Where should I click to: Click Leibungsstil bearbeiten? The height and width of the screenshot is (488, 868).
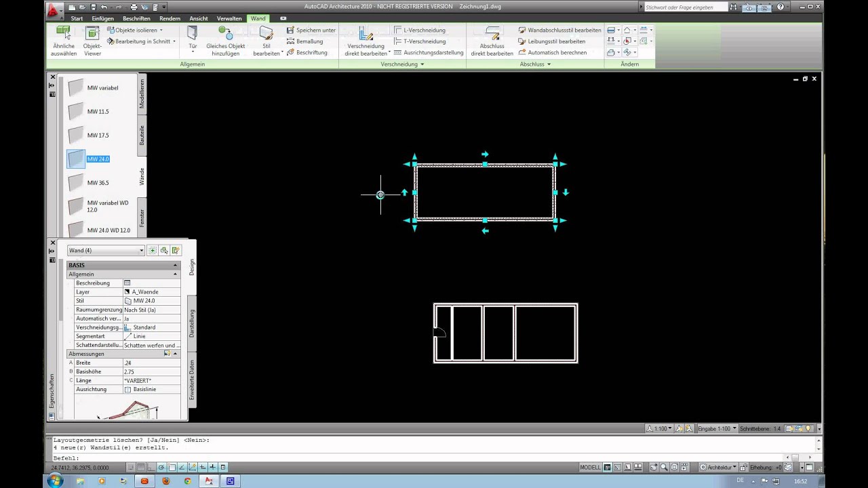551,41
